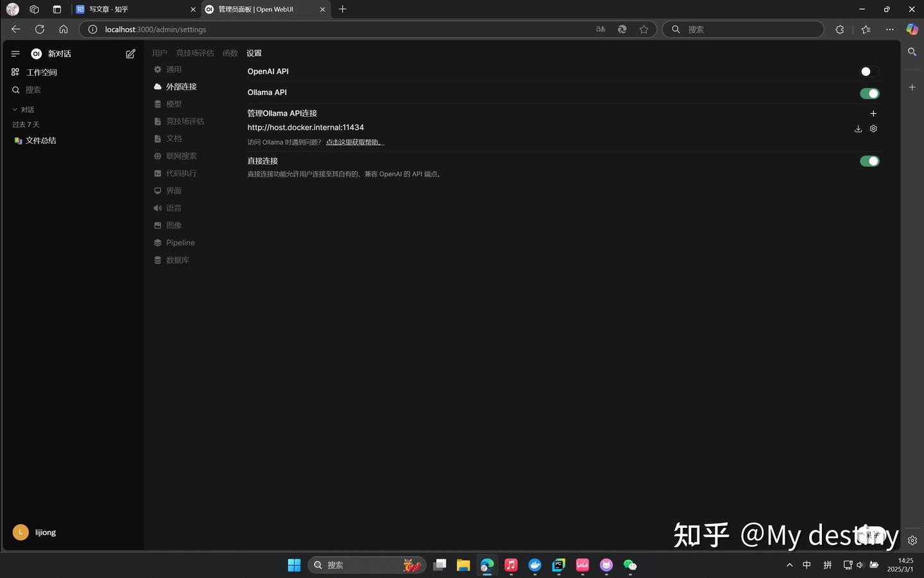Screen dimensions: 924x578
Task: Open WeChat from the taskbar
Action: click(x=630, y=565)
